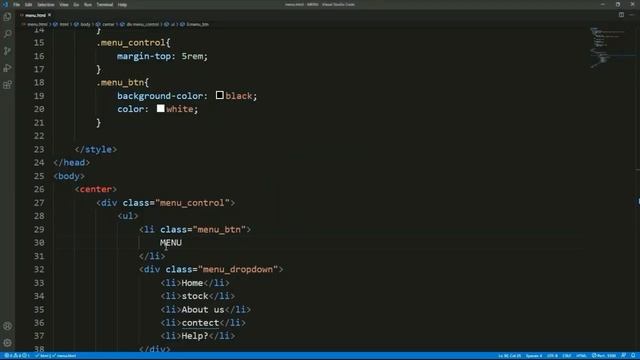Viewport: 640px width, 360px height.
Task: Click the notifications bell in status bar
Action: pos(633,356)
